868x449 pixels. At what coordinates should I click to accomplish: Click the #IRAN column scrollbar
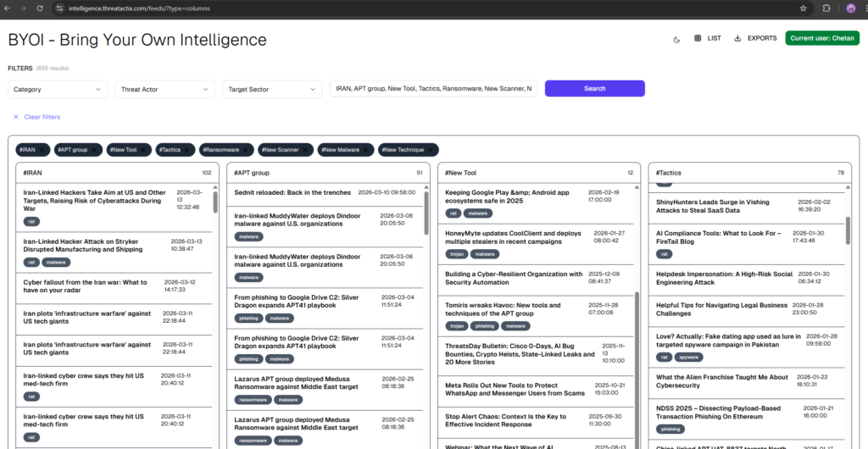215,202
